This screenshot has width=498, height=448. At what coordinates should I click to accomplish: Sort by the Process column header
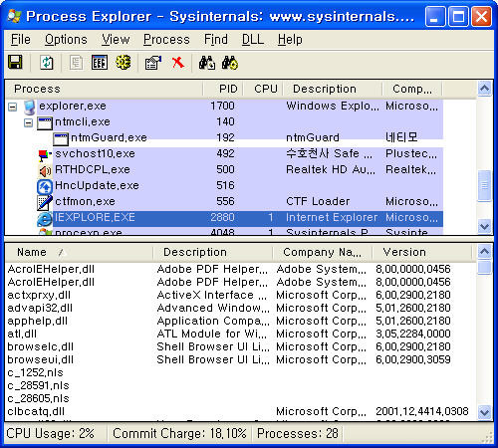click(105, 89)
